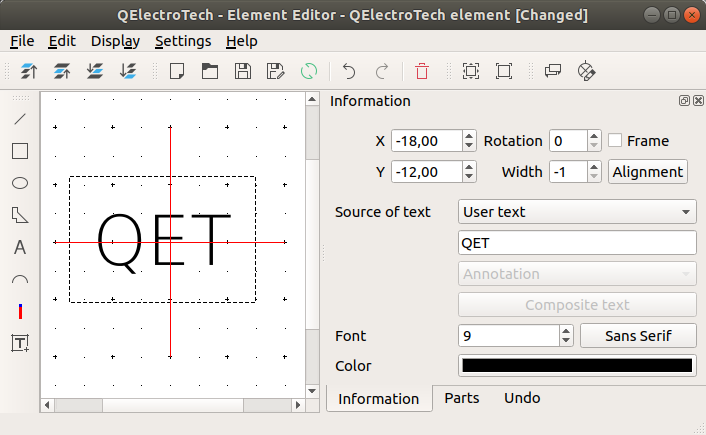Redo the last action
This screenshot has width=706, height=435.
pyautogui.click(x=382, y=71)
